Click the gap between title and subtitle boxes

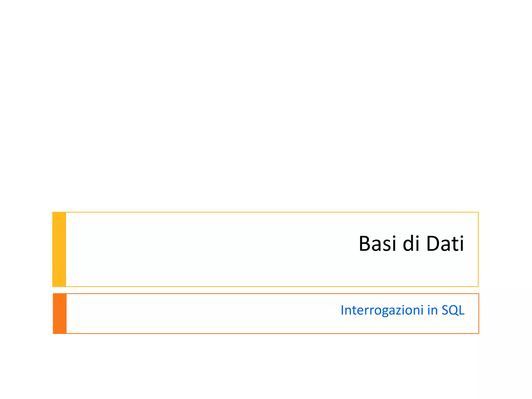[x=266, y=290]
